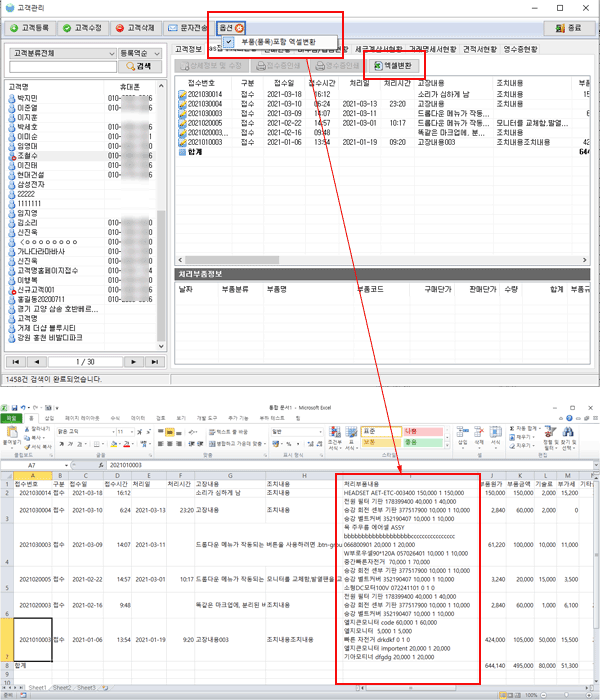This screenshot has height=700, width=600.
Task: Switch to the 영수증현황 tab
Action: coord(521,49)
